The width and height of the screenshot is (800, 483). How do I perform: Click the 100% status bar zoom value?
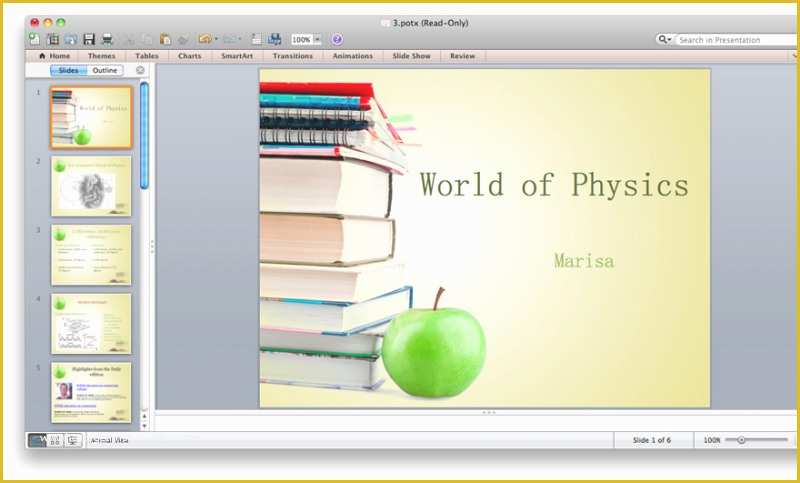tap(712, 440)
